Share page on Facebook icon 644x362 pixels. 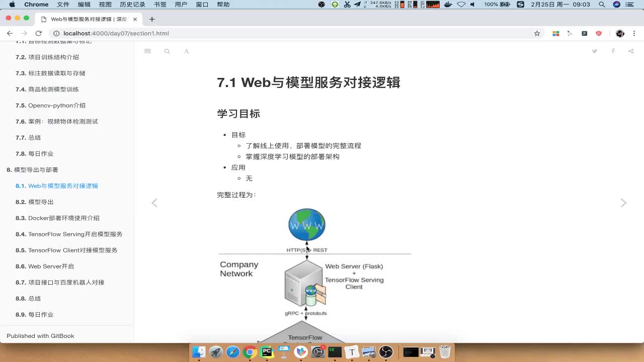click(x=613, y=51)
